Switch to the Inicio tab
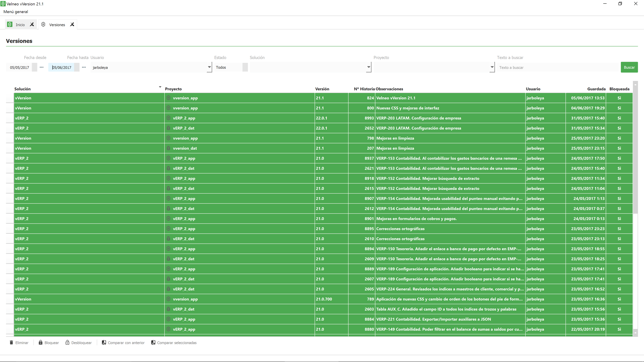Screen dimensions: 644x362 click(20, 25)
